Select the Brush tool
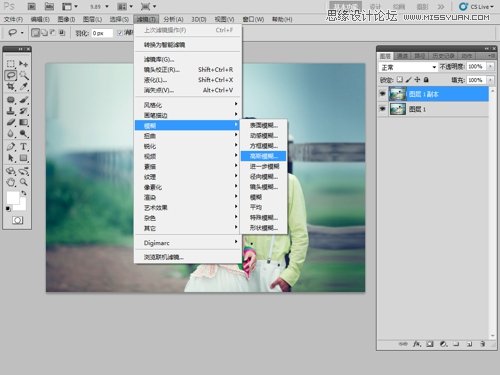Viewport: 500px width, 375px height. [23, 100]
